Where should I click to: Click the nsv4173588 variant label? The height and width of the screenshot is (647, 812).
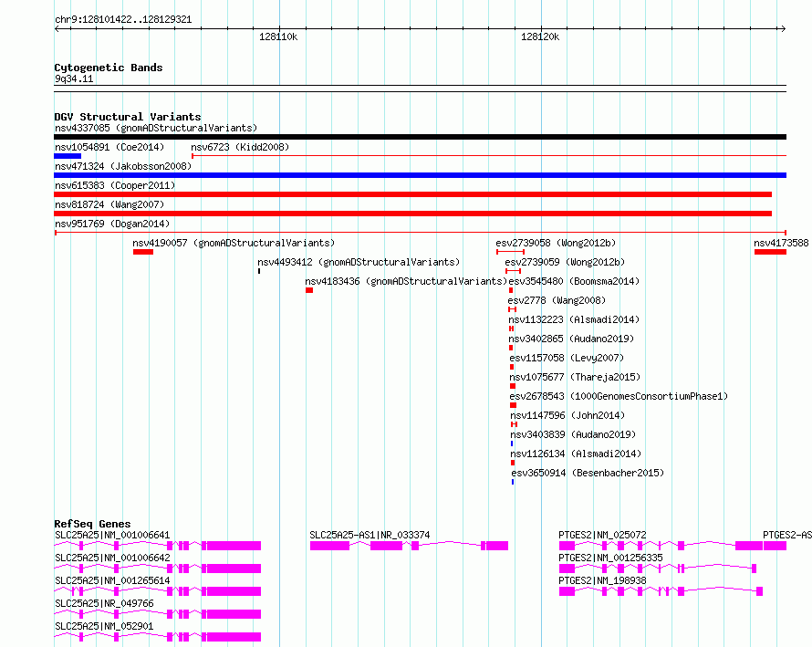pos(781,243)
